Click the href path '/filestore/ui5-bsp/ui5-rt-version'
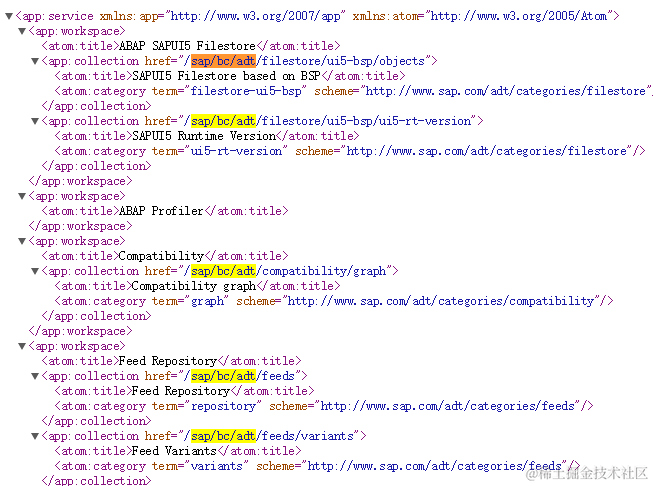Viewport: 653px width, 486px height. click(363, 121)
